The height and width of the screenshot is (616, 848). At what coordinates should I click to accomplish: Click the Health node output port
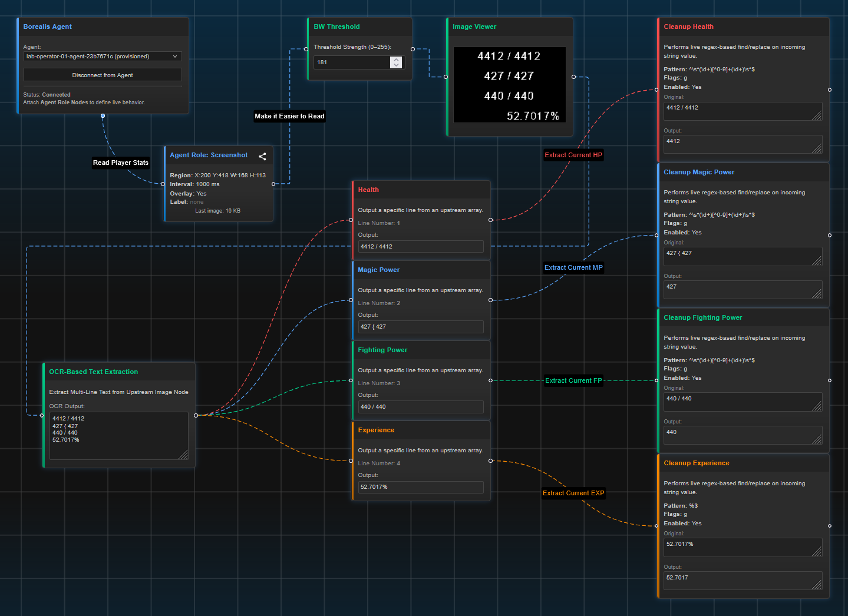tap(491, 220)
